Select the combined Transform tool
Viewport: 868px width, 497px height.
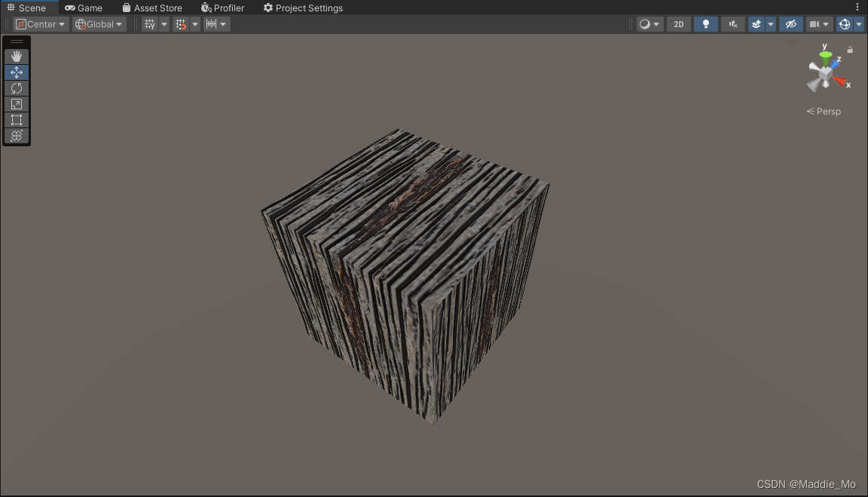[17, 136]
